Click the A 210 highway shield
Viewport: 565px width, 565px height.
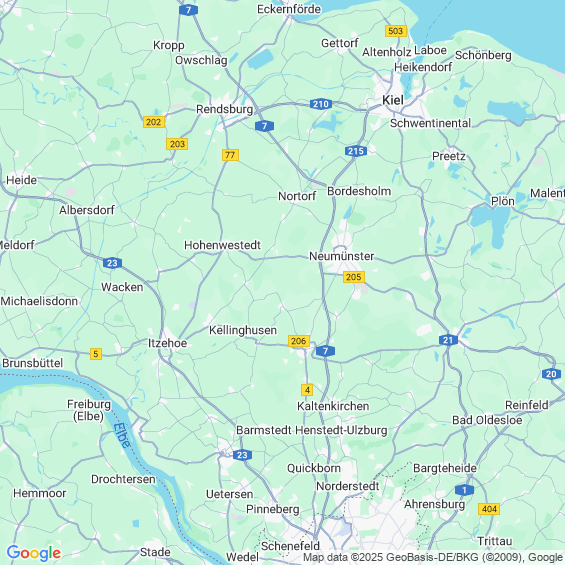coord(321,104)
